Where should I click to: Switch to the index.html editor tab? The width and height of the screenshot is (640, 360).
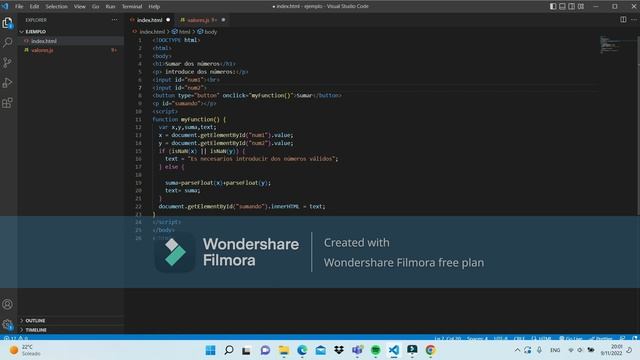click(x=149, y=20)
